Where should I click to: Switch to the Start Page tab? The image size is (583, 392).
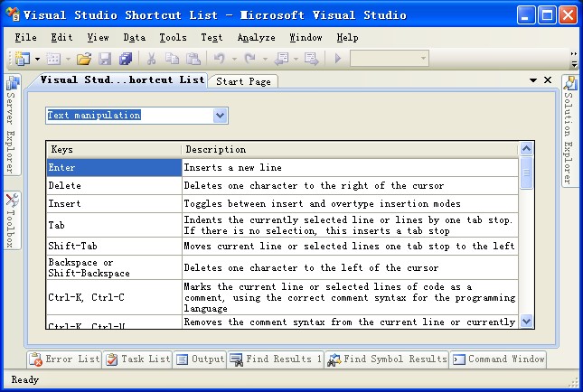click(242, 81)
